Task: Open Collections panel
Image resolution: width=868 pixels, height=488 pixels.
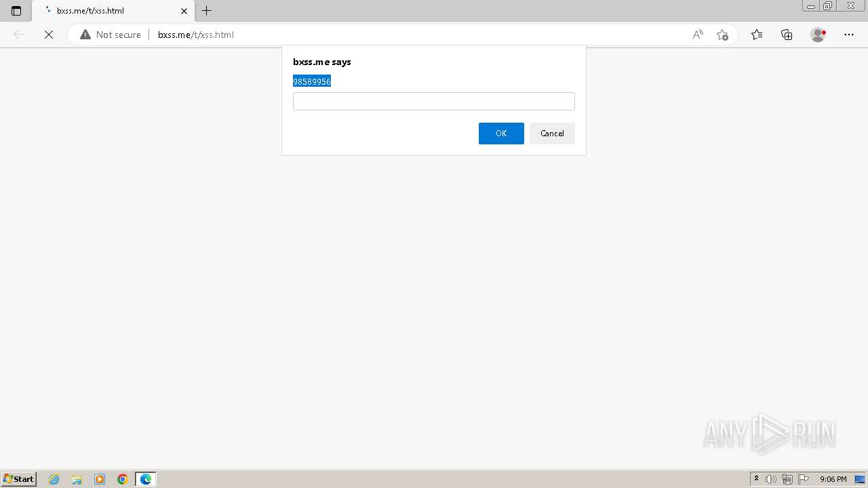Action: coord(787,35)
